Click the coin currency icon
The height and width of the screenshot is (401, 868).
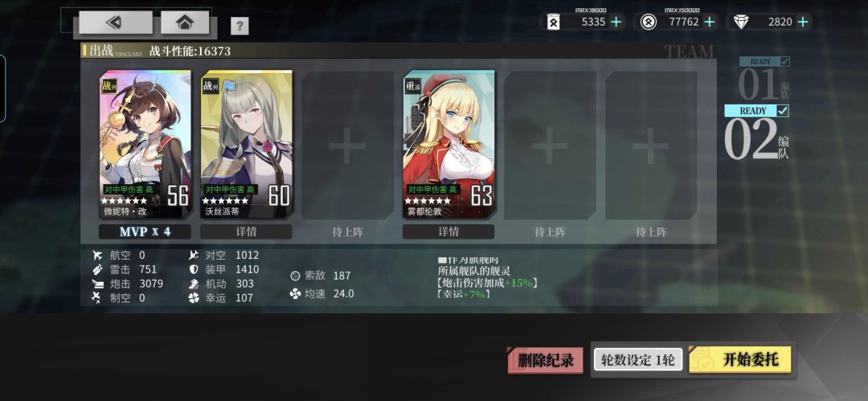pos(649,23)
